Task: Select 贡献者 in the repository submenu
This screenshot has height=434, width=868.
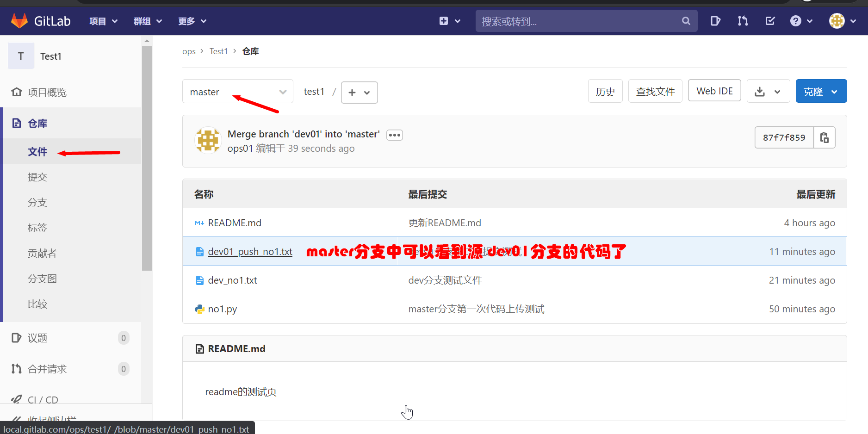Action: pos(42,254)
